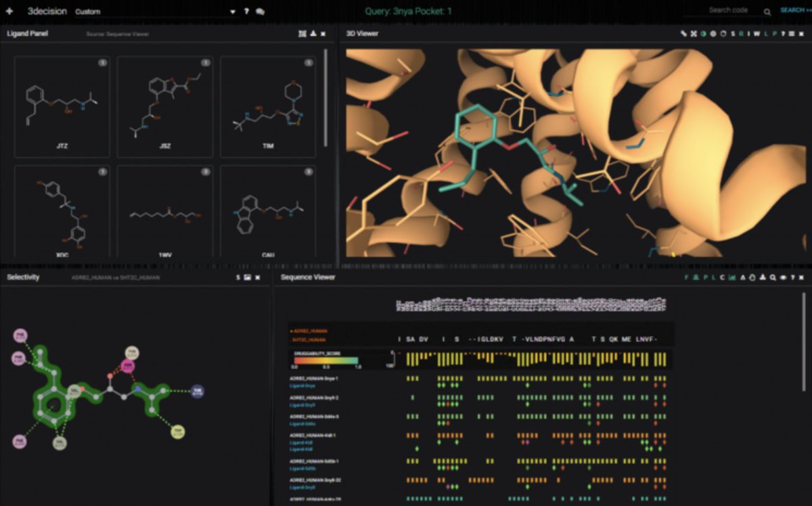Click the 5HT2C_HUMAN sequence label
Screen dimensions: 812x506
308,339
